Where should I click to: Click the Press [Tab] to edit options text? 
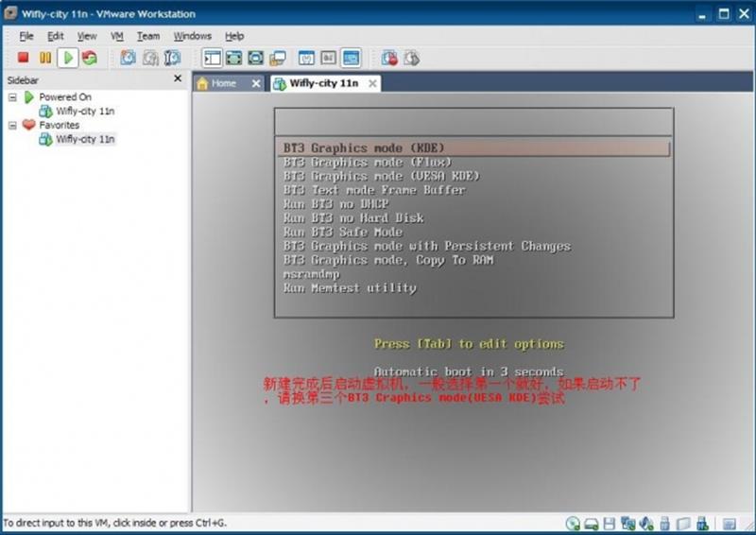click(469, 344)
